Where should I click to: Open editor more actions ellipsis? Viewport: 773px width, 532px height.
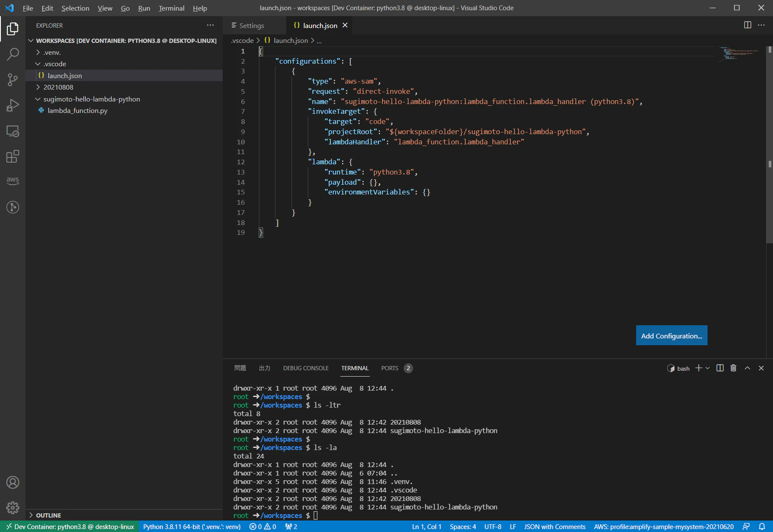(761, 25)
